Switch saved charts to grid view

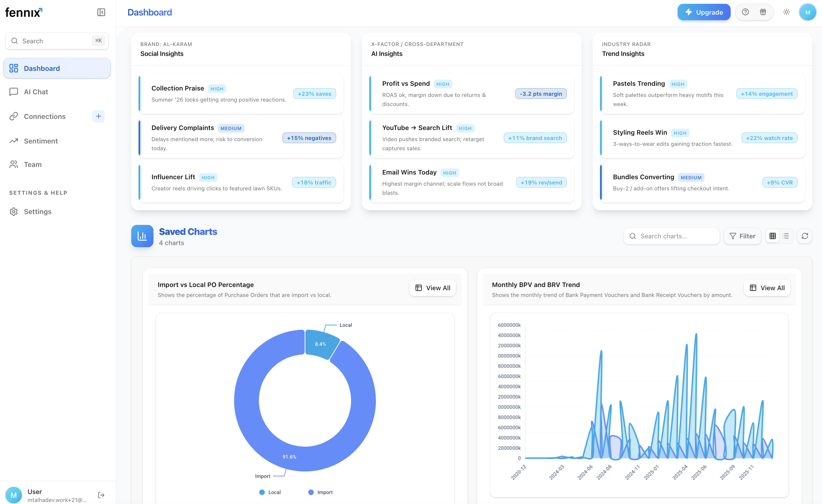772,236
